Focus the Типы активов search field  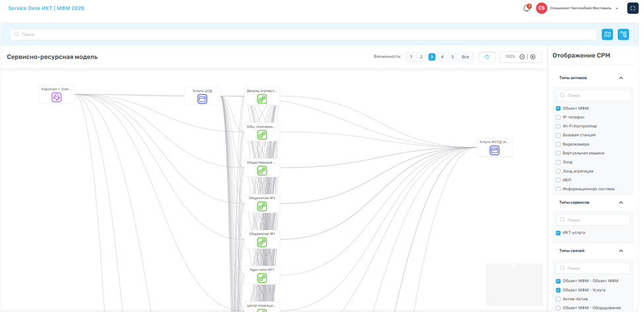[592, 96]
